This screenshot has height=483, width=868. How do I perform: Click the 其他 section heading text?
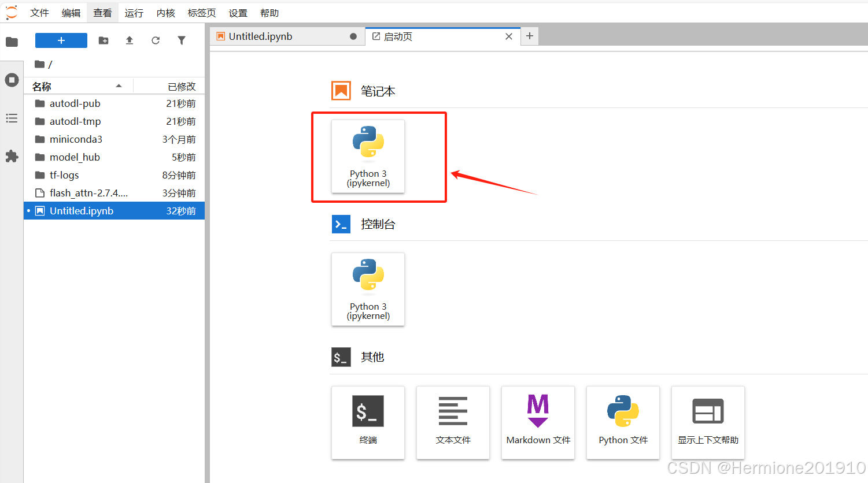point(372,357)
